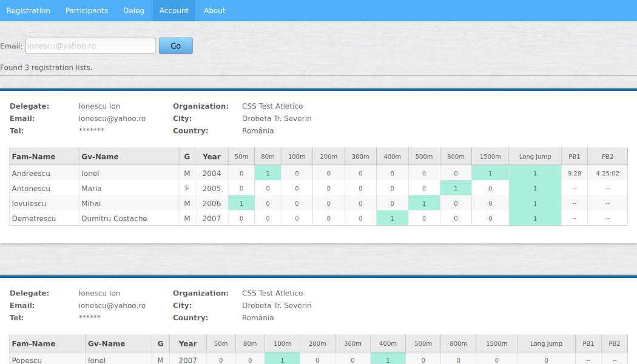Click Demetrescu's highlighted 400m cell
This screenshot has height=364, width=637.
click(x=392, y=218)
